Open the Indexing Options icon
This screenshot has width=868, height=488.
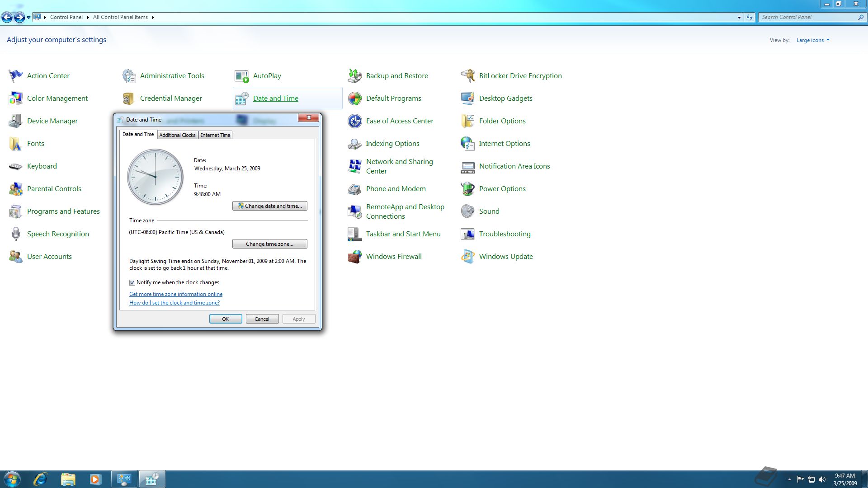355,144
